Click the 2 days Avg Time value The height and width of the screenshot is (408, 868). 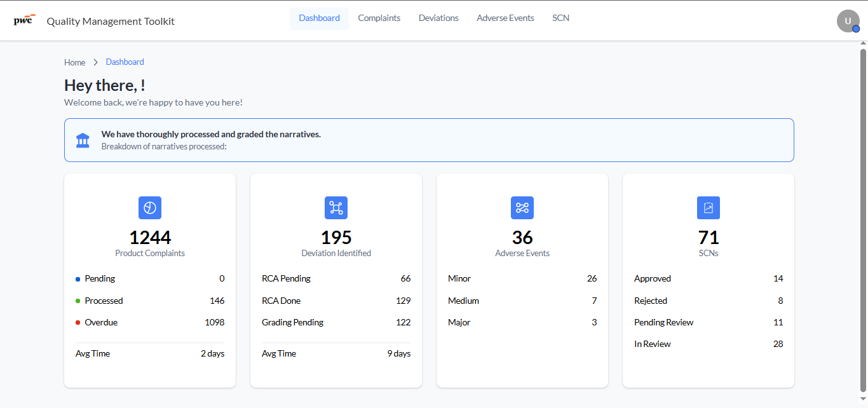click(213, 353)
